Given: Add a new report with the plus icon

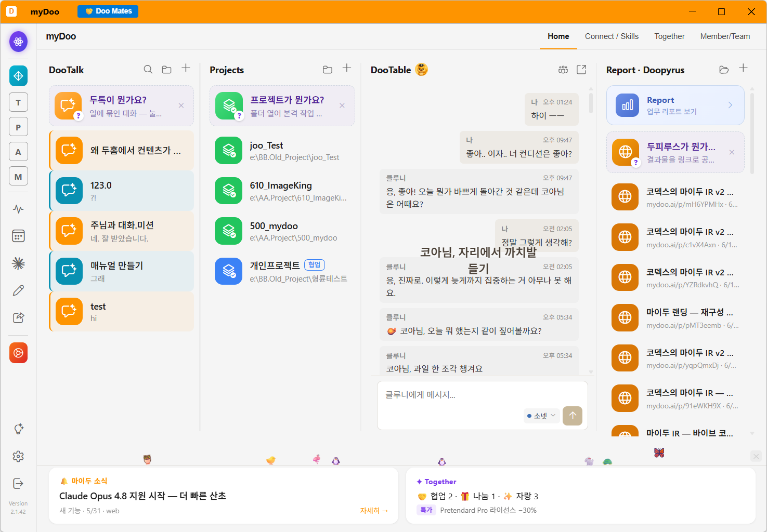Looking at the screenshot, I should (x=744, y=69).
